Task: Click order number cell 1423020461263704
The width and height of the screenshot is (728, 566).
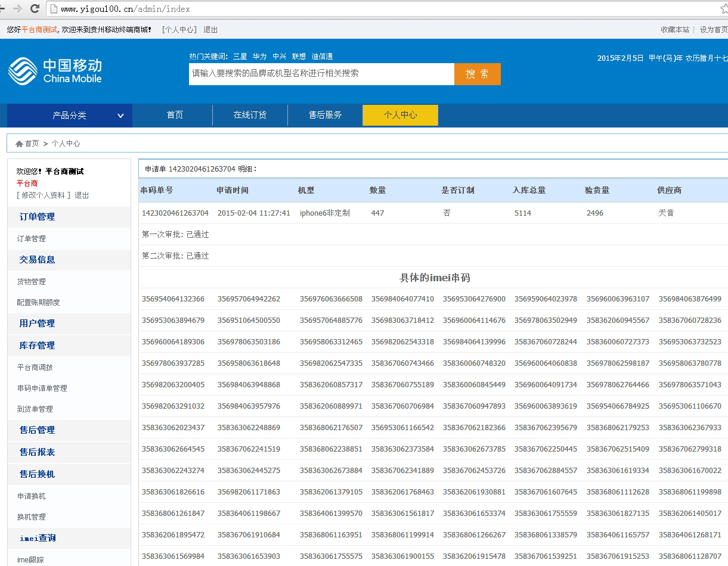Action: click(175, 213)
